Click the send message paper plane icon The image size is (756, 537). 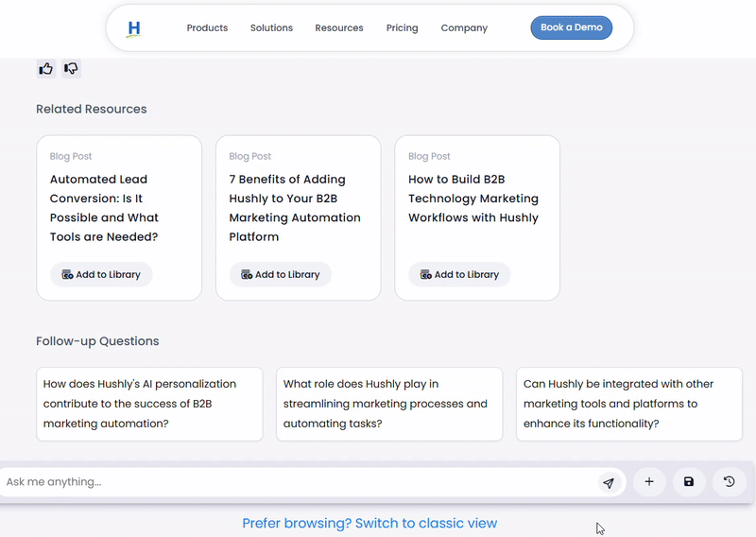(x=609, y=482)
